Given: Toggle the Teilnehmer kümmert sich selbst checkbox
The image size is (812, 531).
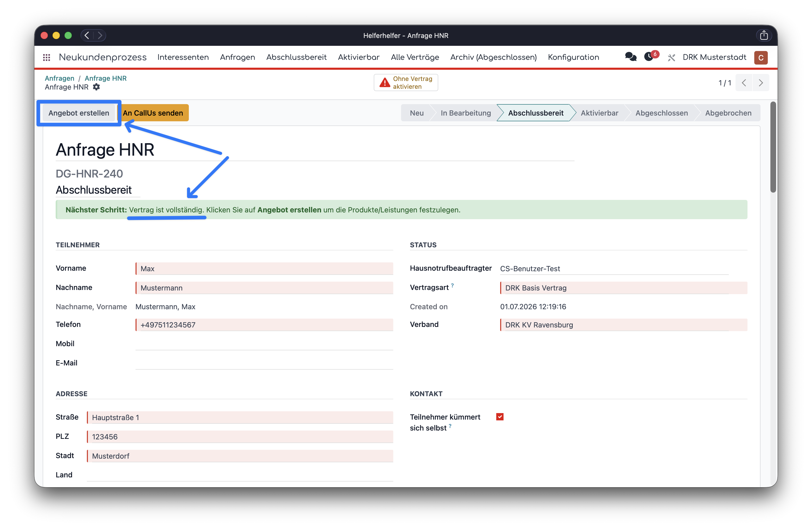Looking at the screenshot, I should (500, 417).
